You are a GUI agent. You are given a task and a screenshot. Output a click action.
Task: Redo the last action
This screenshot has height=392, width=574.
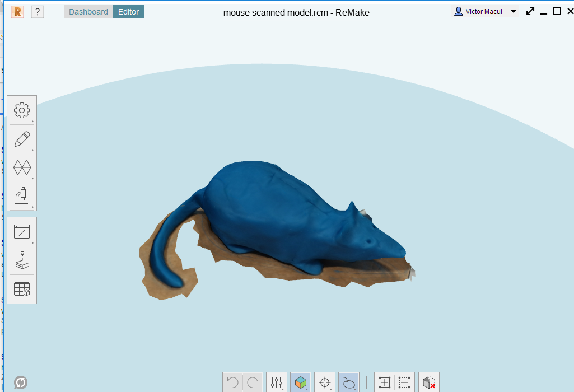[253, 382]
